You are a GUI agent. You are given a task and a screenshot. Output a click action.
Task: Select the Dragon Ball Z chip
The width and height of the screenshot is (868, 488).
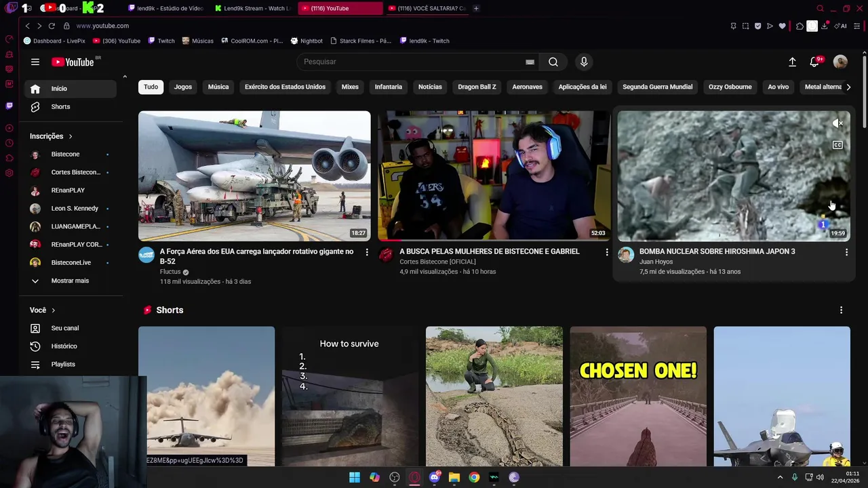pos(477,87)
